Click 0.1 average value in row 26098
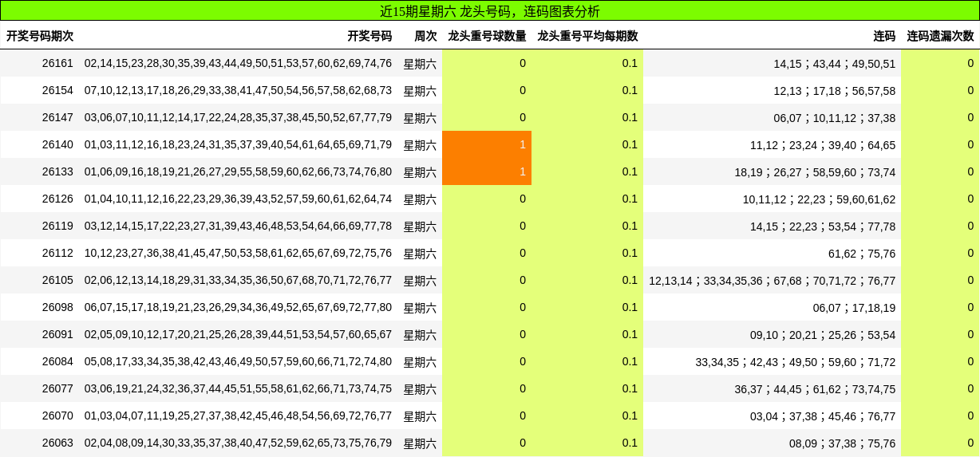 pos(630,307)
